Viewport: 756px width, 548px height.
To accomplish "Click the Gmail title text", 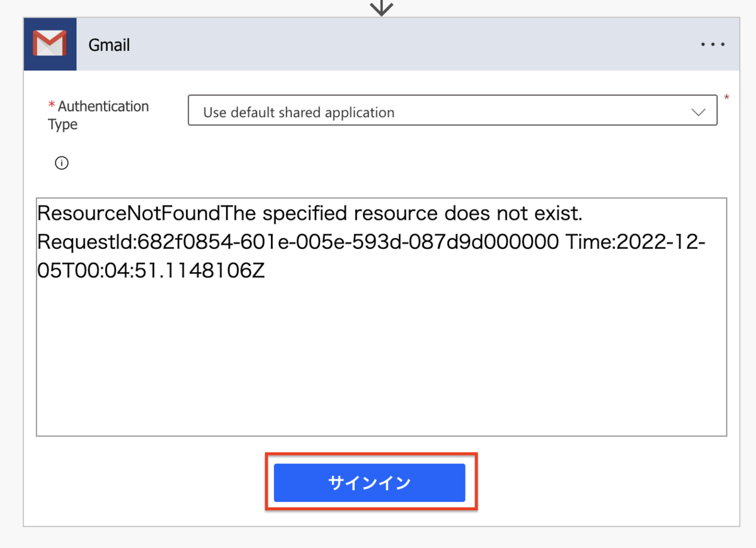I will coord(109,45).
